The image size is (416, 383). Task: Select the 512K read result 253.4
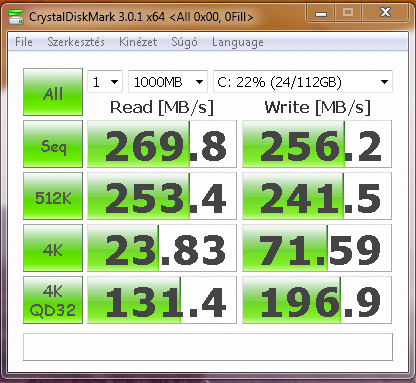click(162, 196)
